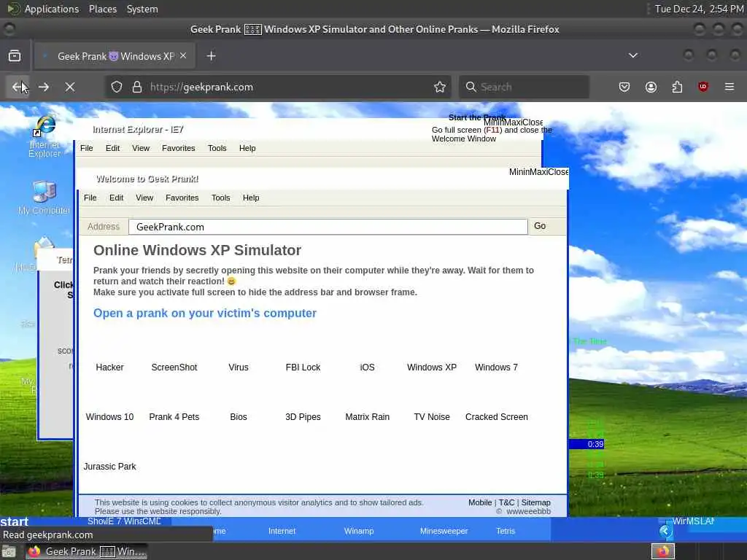Image resolution: width=747 pixels, height=560 pixels.
Task: Click the My Computer desktop icon
Action: 44,198
